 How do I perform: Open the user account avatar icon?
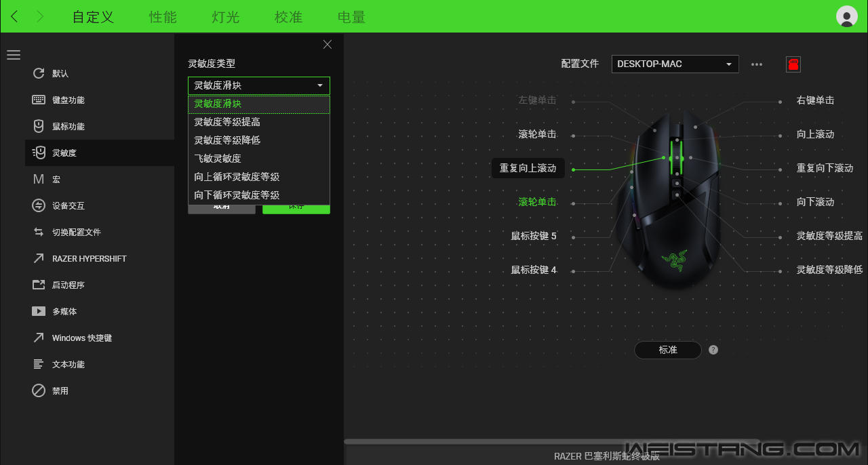click(x=847, y=16)
